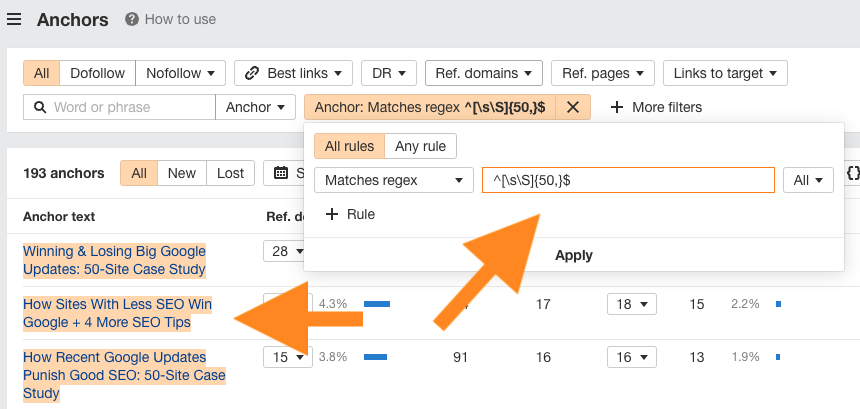Click the How to use help icon

point(132,19)
